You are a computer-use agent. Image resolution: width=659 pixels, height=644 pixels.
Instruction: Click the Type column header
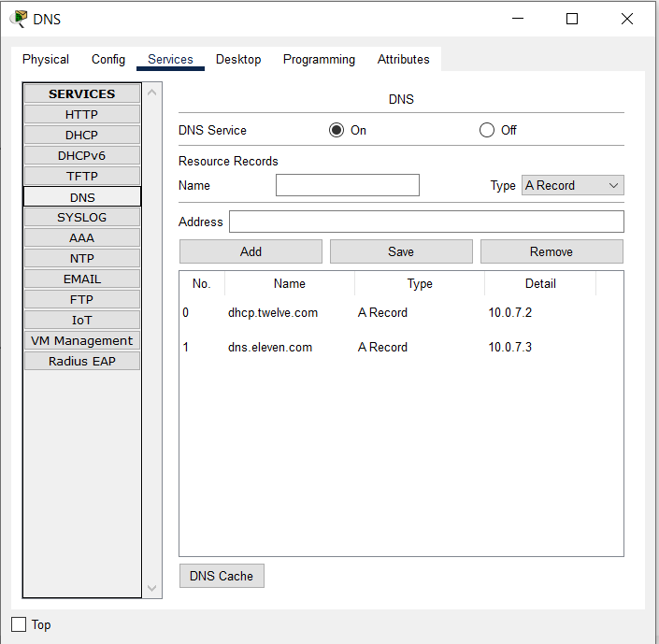[x=420, y=284]
